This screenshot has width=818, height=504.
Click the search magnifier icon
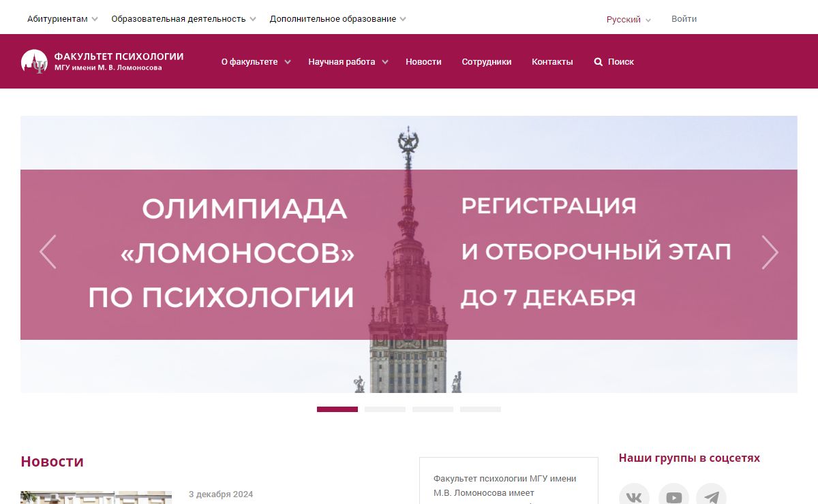599,62
